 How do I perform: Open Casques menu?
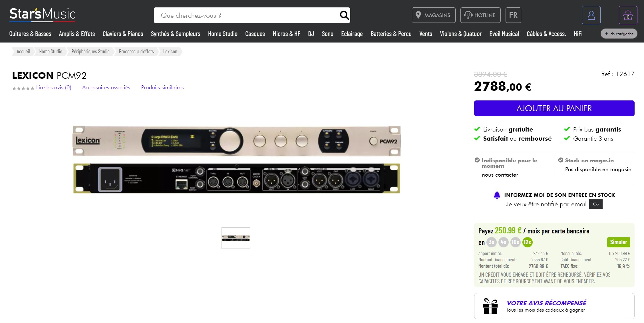(x=255, y=34)
